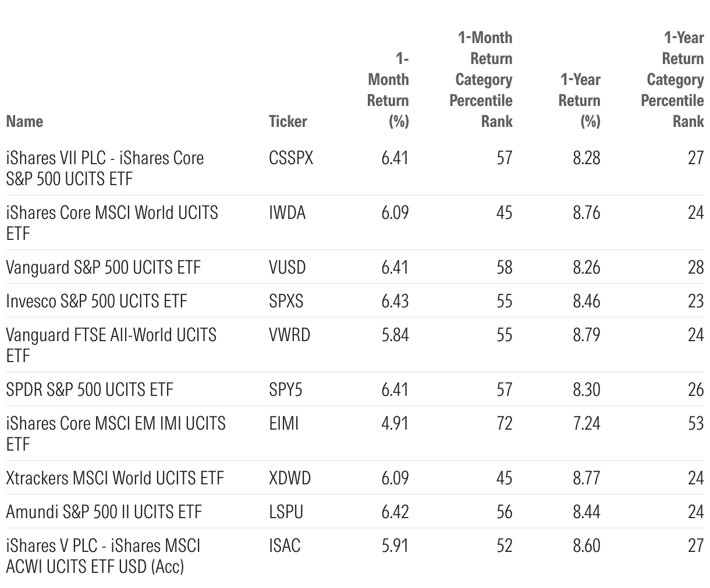Click the CSSPX ticker symbol
710x588 pixels.
tap(291, 158)
